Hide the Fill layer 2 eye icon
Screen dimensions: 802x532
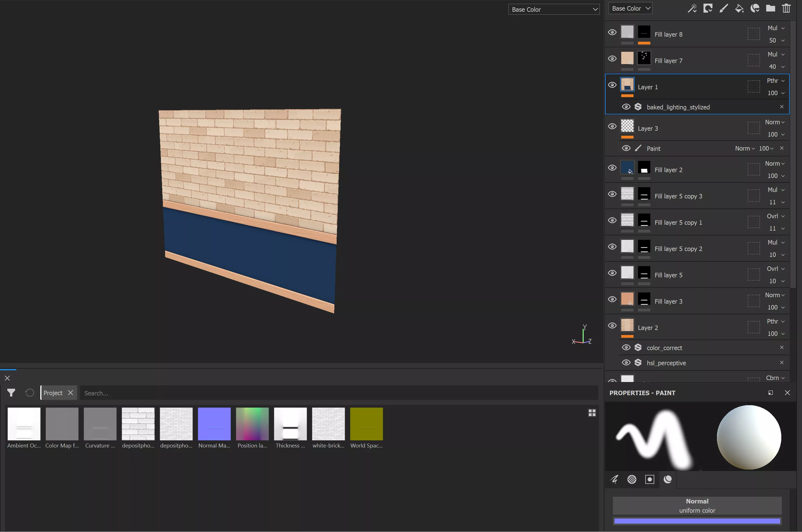click(612, 168)
